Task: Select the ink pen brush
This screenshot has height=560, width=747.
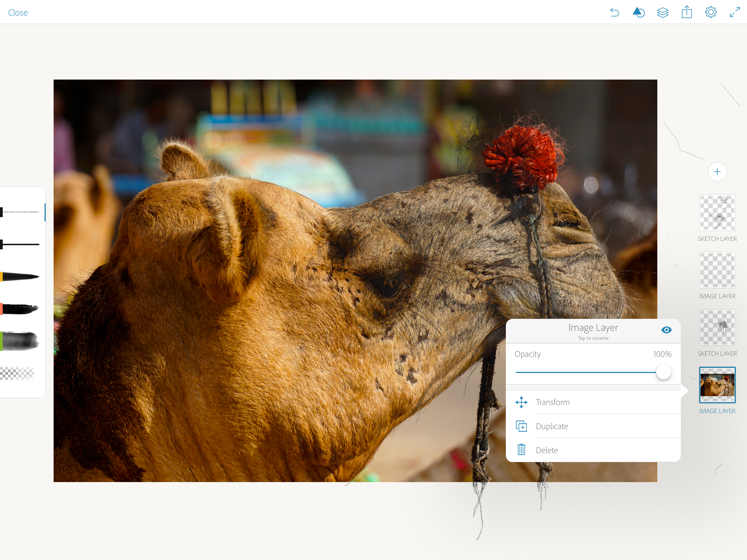Action: click(x=20, y=244)
